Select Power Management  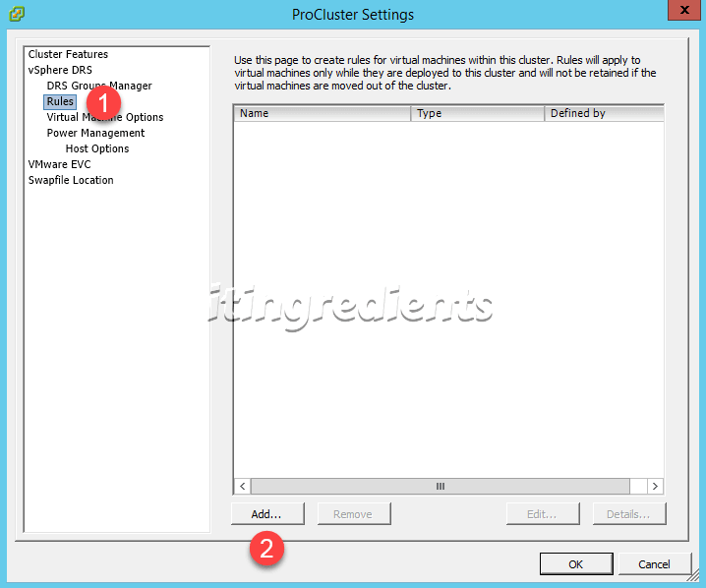point(95,134)
